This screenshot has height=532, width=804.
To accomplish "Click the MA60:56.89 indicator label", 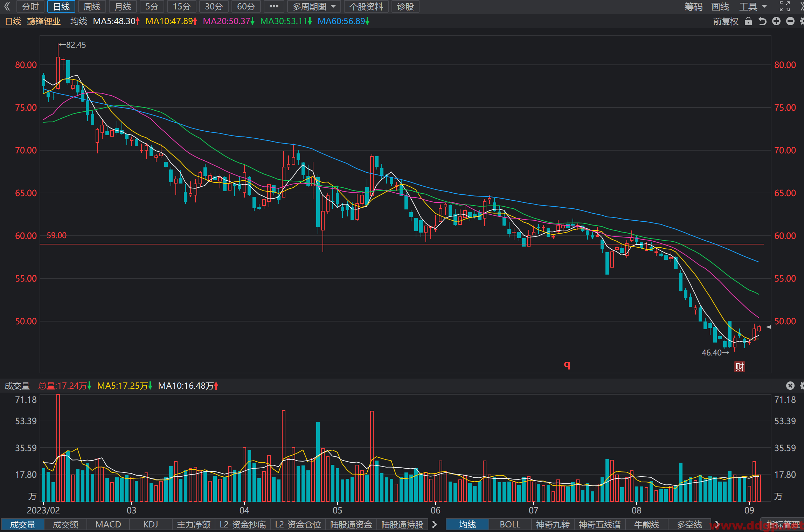I will coord(344,21).
